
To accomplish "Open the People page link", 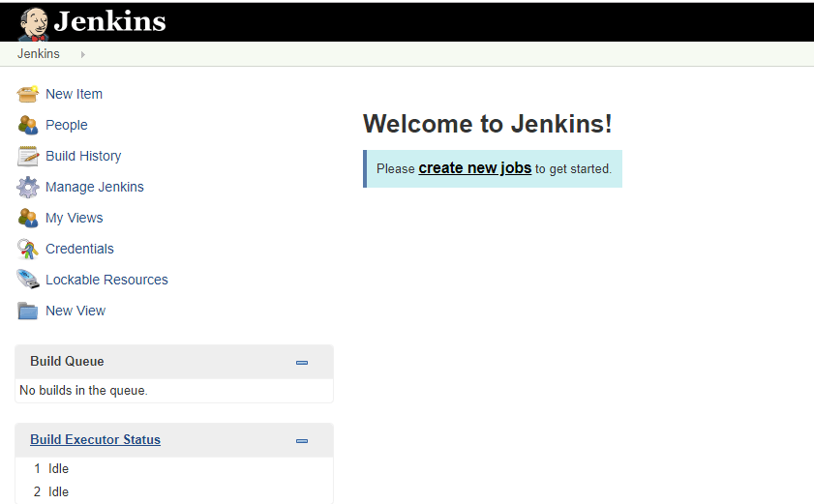I will (x=67, y=125).
